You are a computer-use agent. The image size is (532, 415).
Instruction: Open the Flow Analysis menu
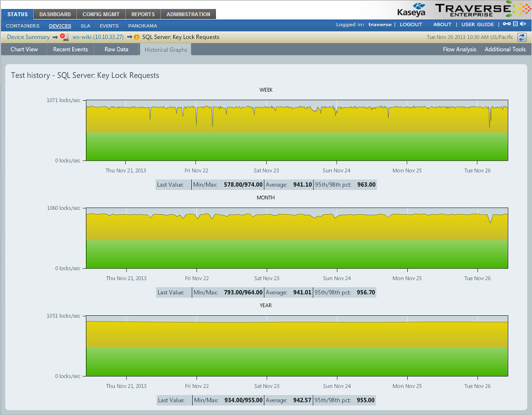459,50
